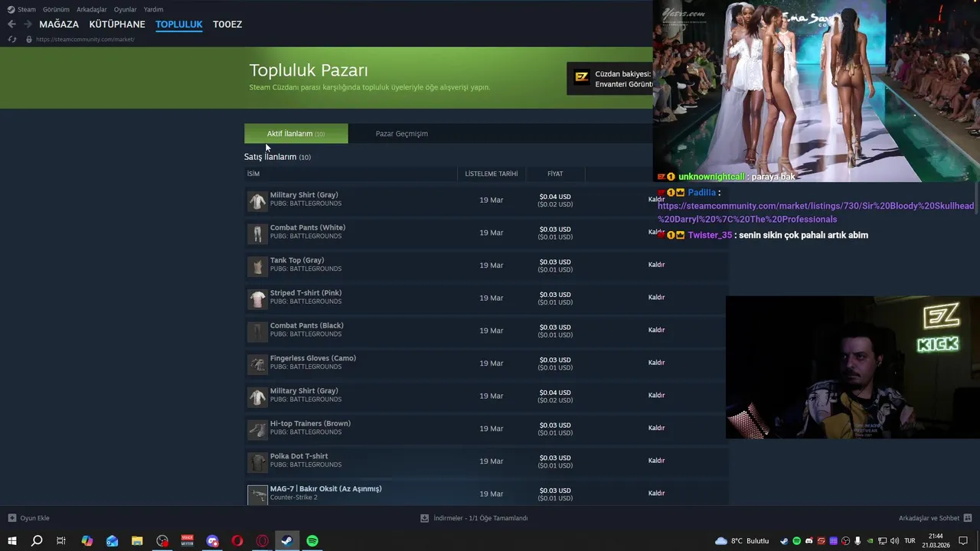
Task: Go to the MAĞAZA section
Action: coord(59,24)
